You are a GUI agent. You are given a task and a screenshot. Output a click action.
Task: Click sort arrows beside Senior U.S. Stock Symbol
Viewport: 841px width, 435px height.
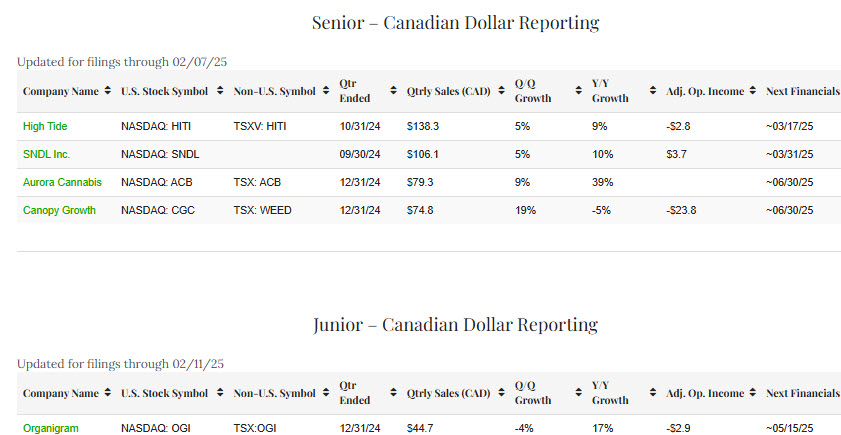click(x=219, y=91)
